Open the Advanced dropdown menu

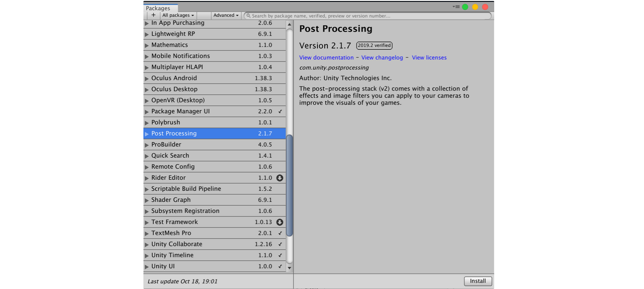pos(226,15)
